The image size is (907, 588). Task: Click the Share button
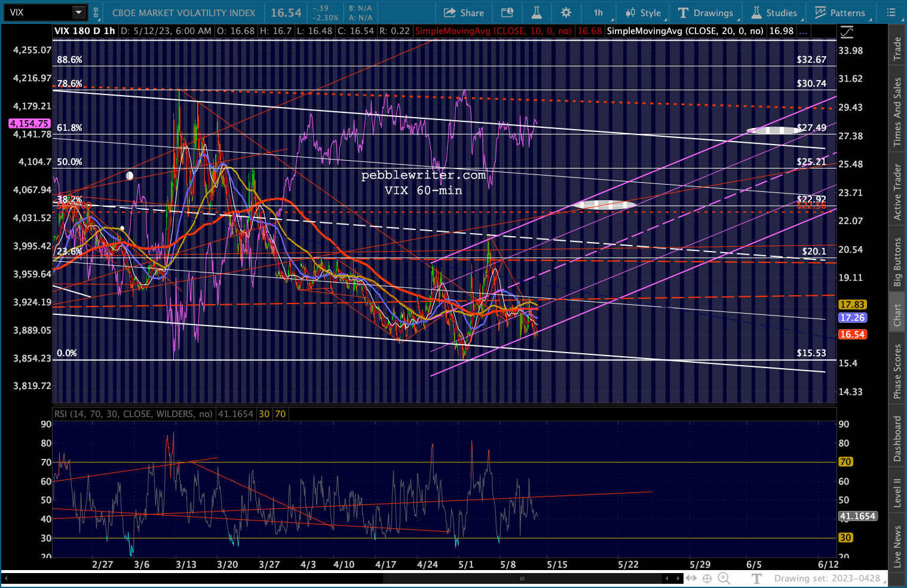(x=464, y=13)
